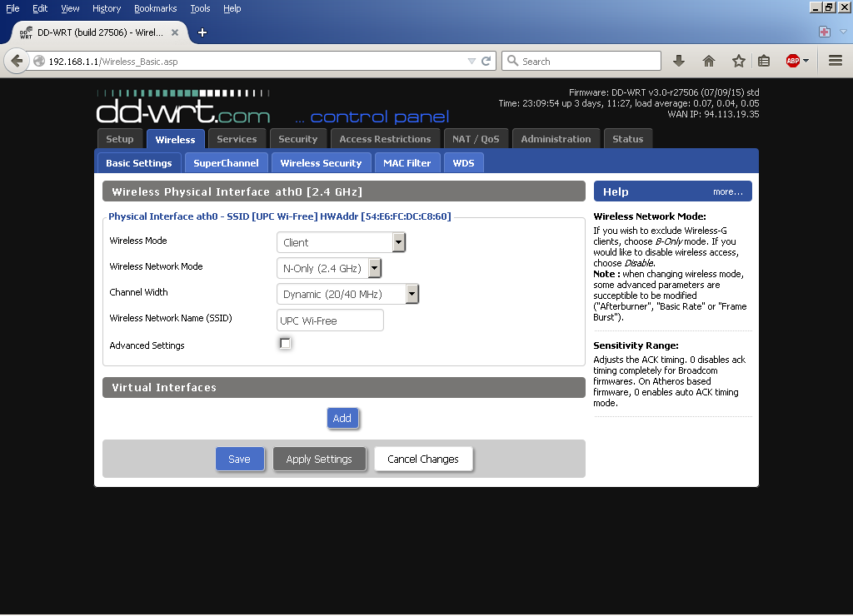Click the Apply Settings button
The width and height of the screenshot is (853, 616).
319,459
